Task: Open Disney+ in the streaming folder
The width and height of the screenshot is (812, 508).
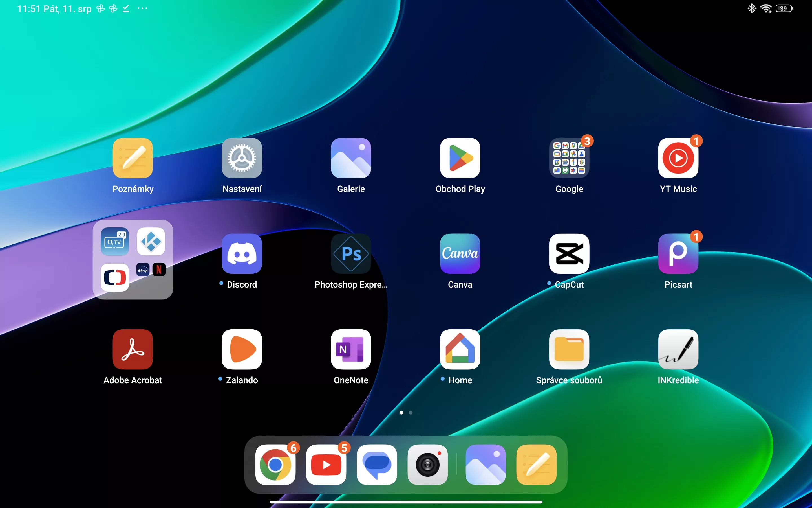Action: 143,270
